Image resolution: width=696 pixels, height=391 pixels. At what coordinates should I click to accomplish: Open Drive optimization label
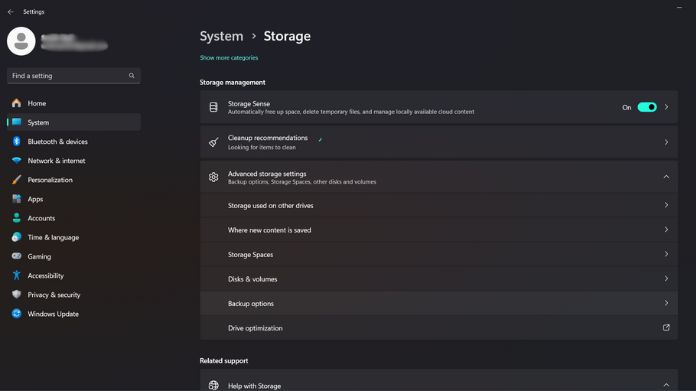255,328
